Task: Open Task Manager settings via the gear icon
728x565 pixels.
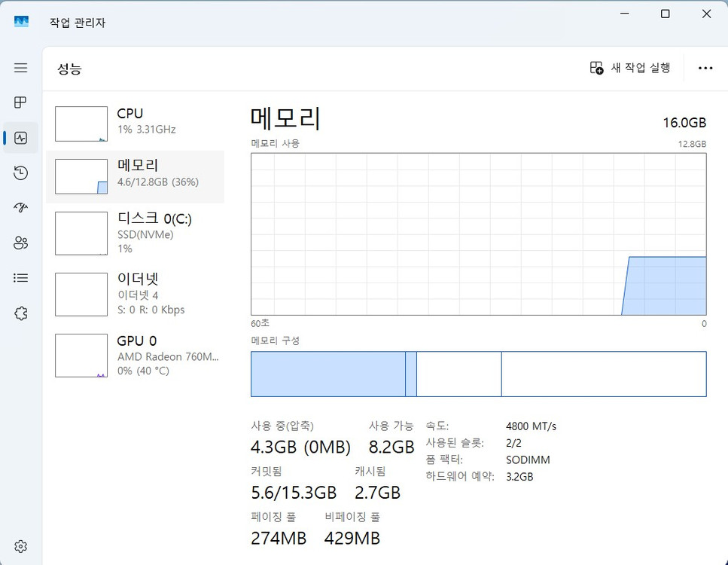Action: [20, 545]
